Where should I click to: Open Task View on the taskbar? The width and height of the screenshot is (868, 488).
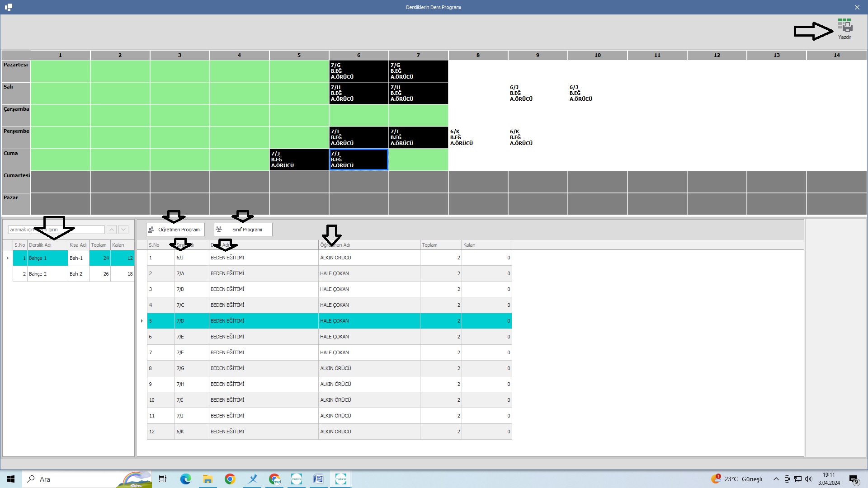(x=163, y=479)
